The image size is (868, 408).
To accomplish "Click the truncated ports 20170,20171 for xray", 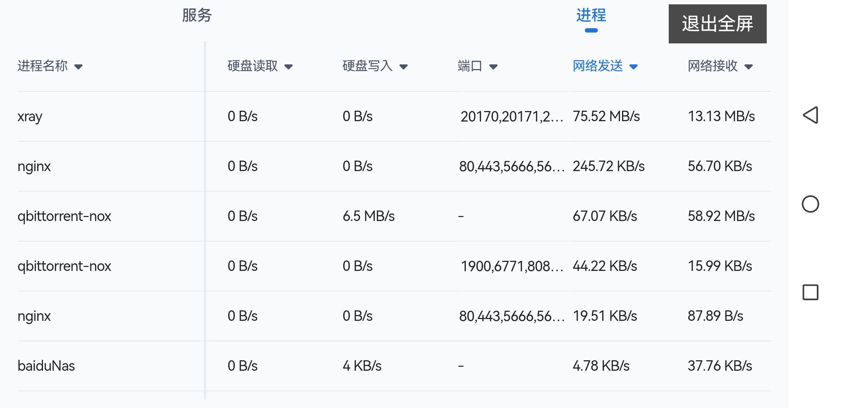I will coord(512,116).
